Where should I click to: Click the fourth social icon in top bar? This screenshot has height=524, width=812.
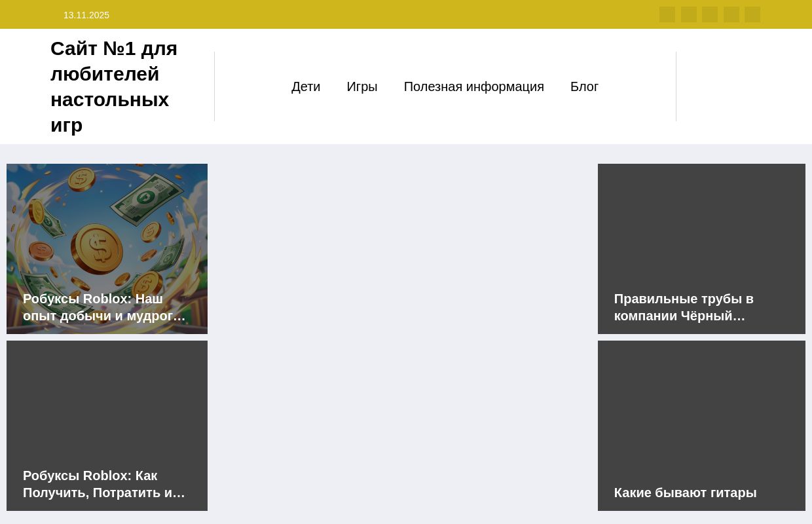[731, 14]
